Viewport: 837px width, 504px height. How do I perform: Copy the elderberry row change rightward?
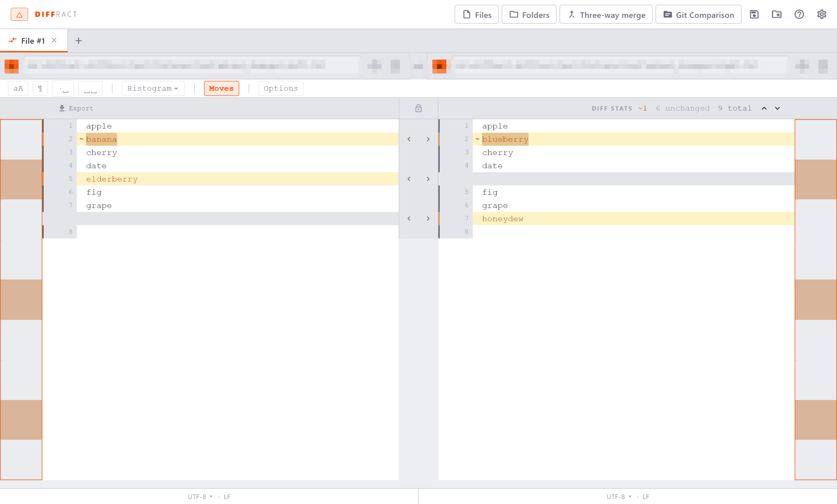(428, 179)
